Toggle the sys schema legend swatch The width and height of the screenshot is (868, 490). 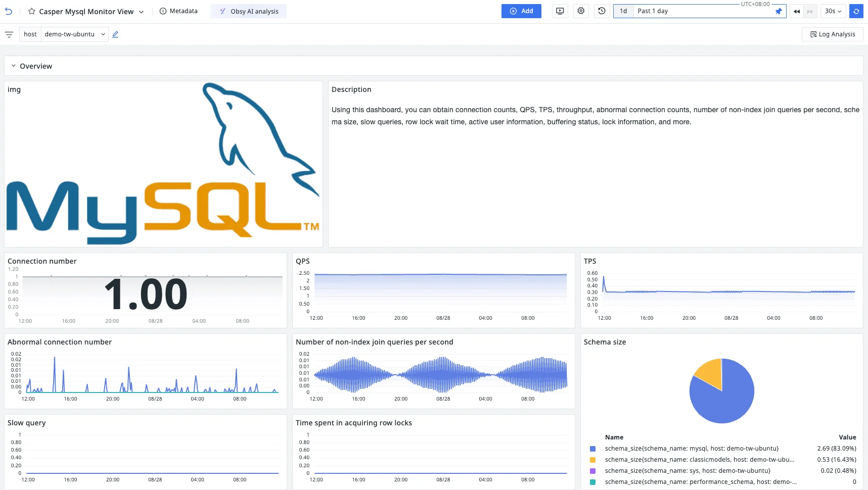592,471
